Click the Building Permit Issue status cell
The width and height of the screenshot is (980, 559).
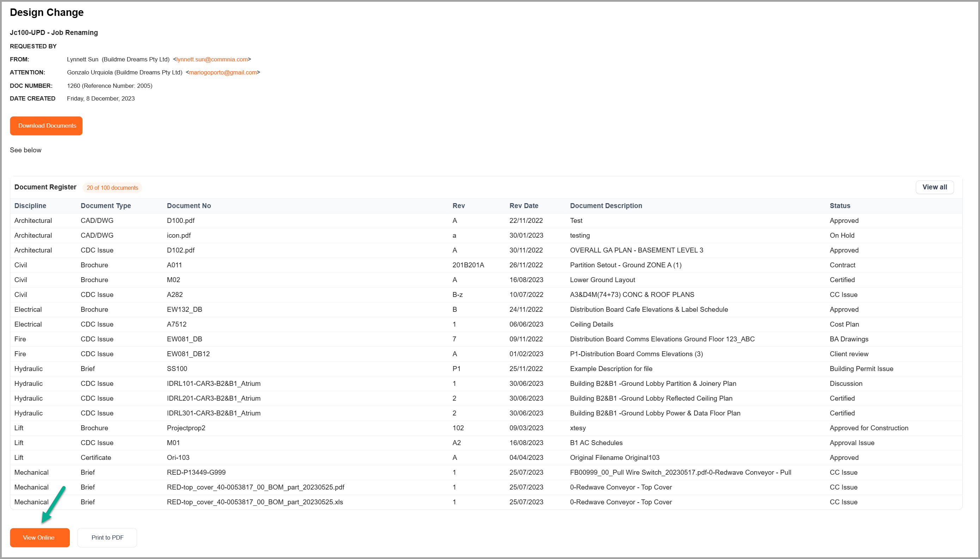pos(862,369)
